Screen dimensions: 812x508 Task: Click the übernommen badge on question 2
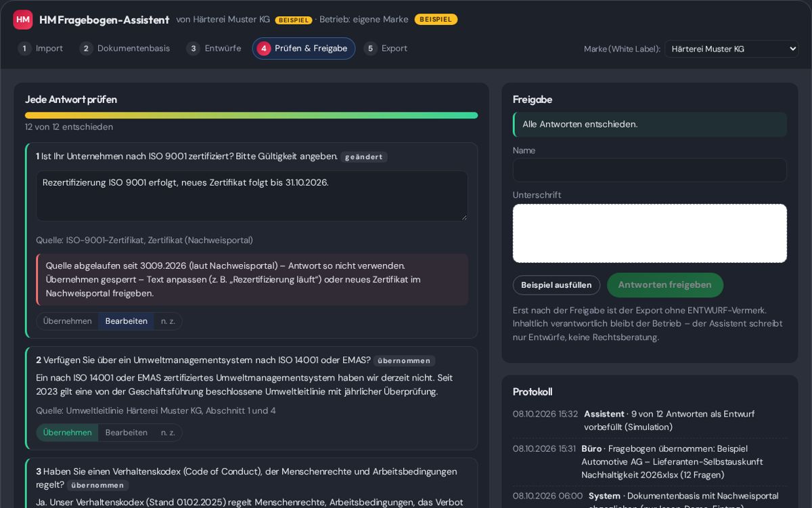pyautogui.click(x=404, y=361)
